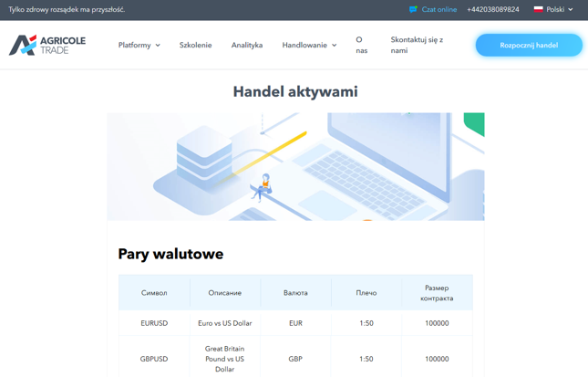Click the slogan Tylko zdrowy rozsądek ma przyszłość
Image resolution: width=588 pixels, height=377 pixels.
pos(67,10)
